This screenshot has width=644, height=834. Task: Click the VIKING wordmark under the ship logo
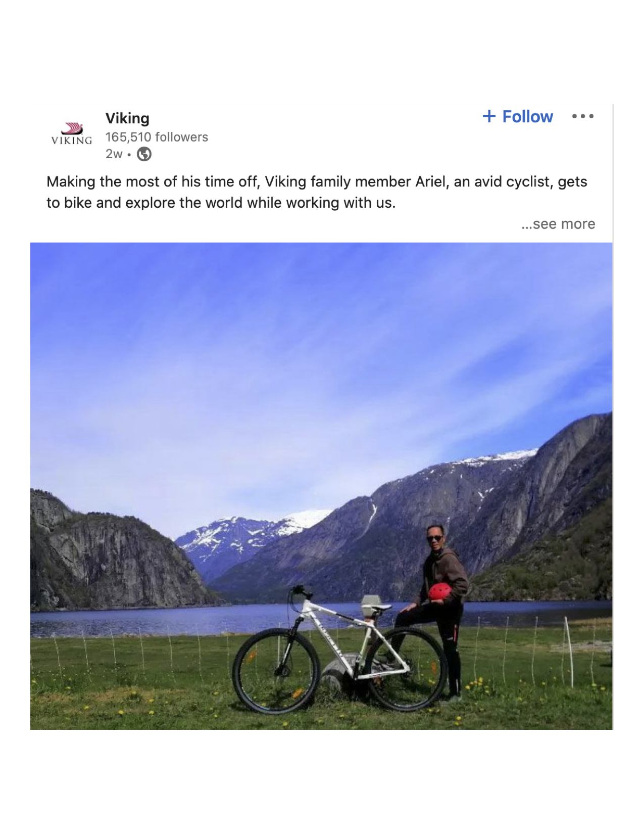pyautogui.click(x=72, y=140)
